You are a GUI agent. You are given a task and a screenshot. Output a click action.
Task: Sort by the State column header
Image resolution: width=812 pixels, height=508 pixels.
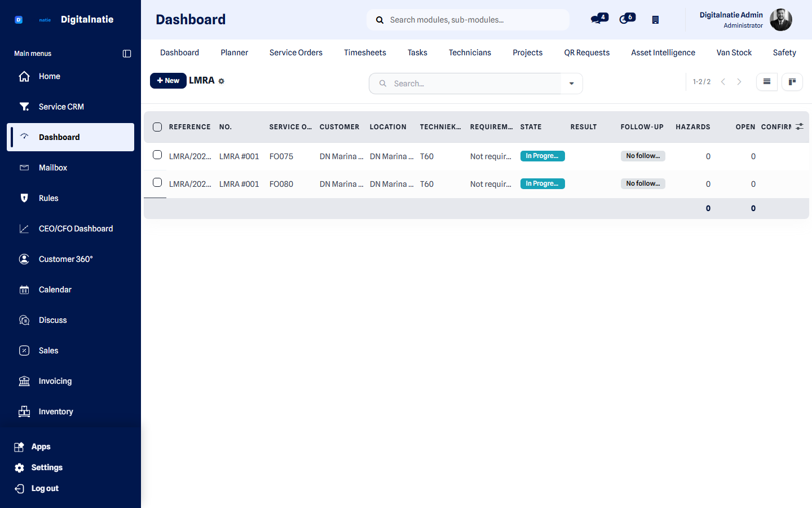tap(531, 127)
